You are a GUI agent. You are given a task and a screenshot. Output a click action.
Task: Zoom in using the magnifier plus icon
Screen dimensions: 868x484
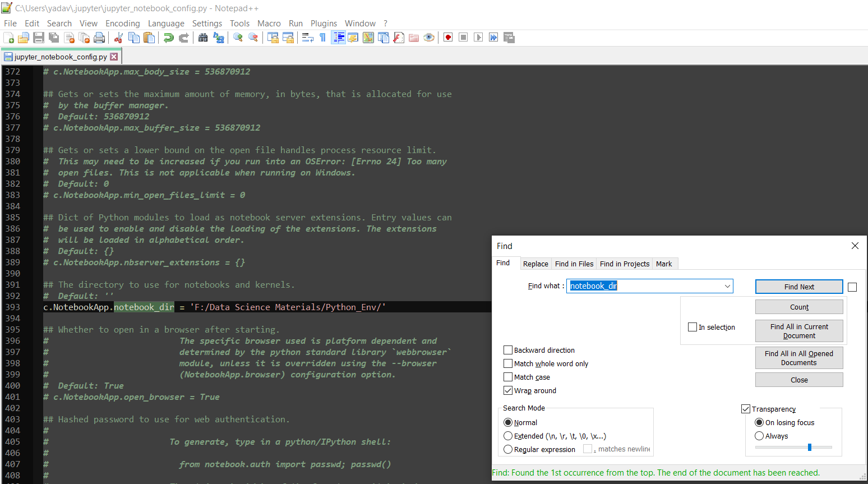238,38
